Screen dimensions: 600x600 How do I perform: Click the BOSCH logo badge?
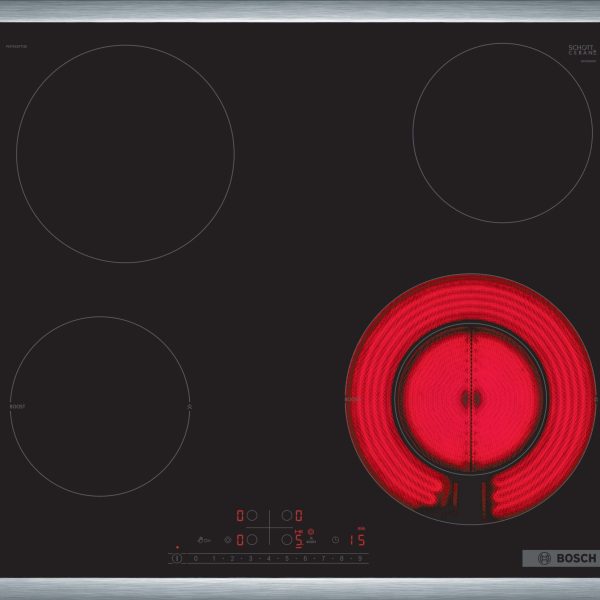561,558
